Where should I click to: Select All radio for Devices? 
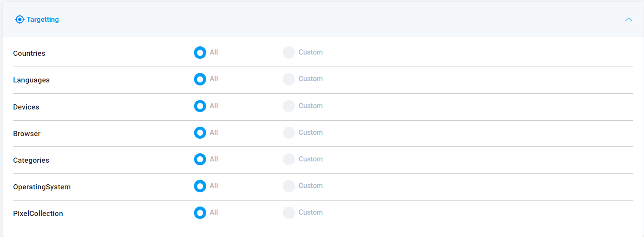[200, 106]
